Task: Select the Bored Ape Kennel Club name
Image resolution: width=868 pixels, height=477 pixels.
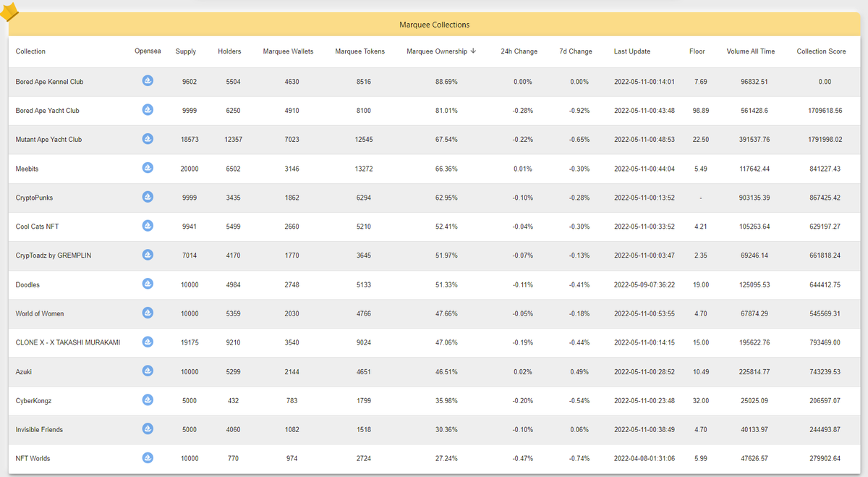Action: [49, 82]
